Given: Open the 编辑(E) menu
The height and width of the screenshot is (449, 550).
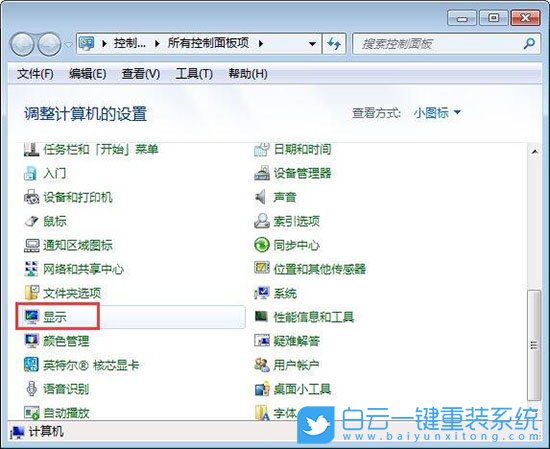Looking at the screenshot, I should coord(87,74).
